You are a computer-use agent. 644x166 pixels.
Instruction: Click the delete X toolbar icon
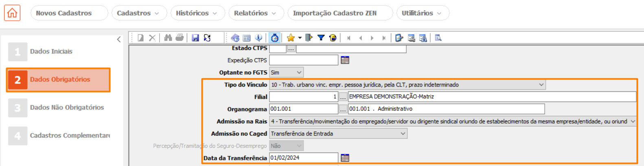click(x=152, y=38)
